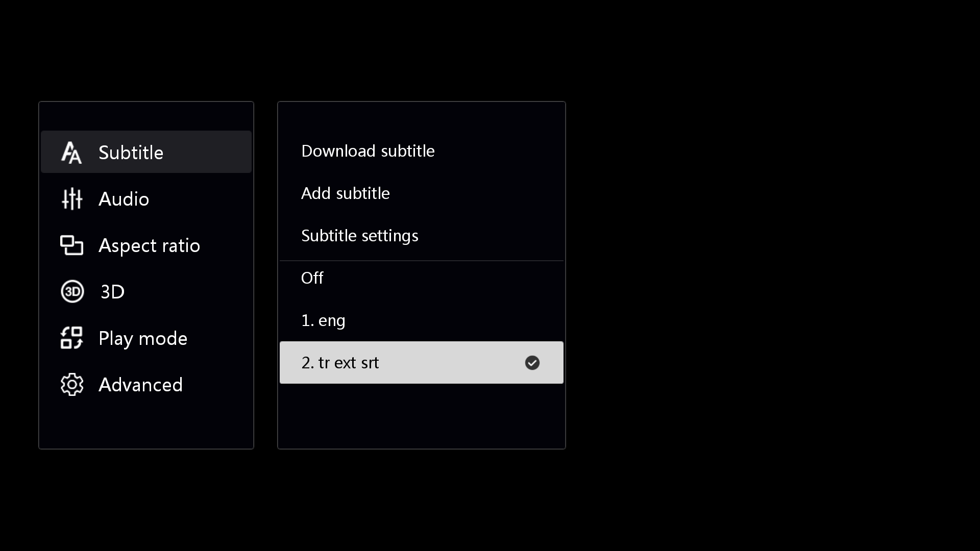The height and width of the screenshot is (551, 980).
Task: Choose Download subtitle
Action: [422, 151]
